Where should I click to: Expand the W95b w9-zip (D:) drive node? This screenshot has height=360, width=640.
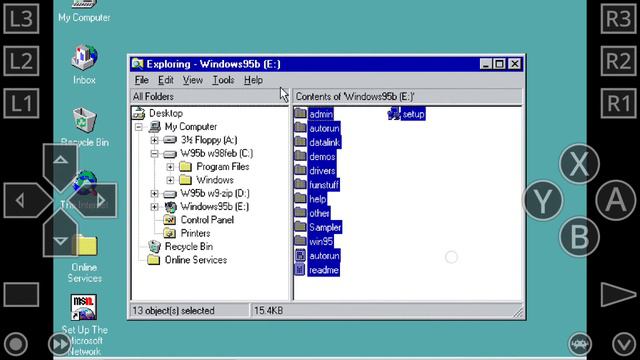154,193
